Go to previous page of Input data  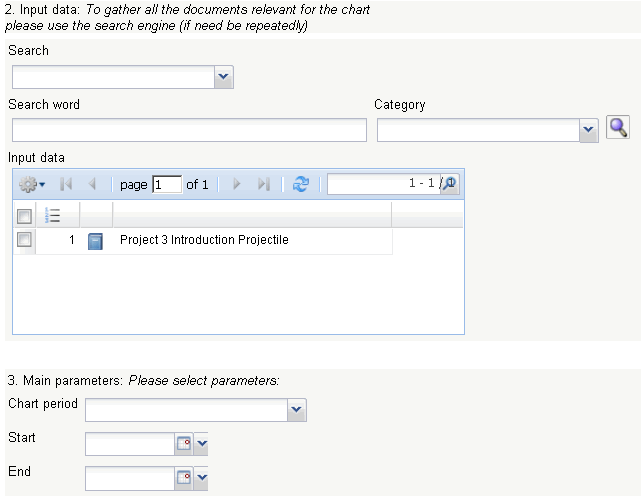tap(92, 184)
